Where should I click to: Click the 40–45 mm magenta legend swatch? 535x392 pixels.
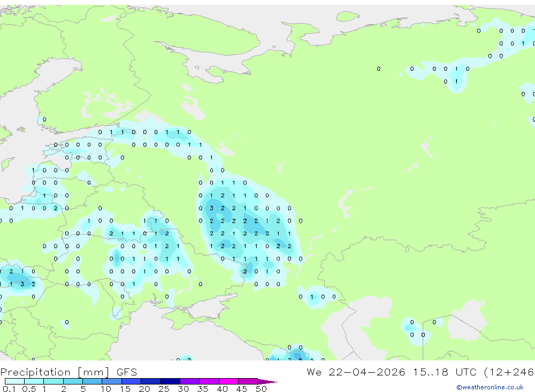tap(228, 381)
